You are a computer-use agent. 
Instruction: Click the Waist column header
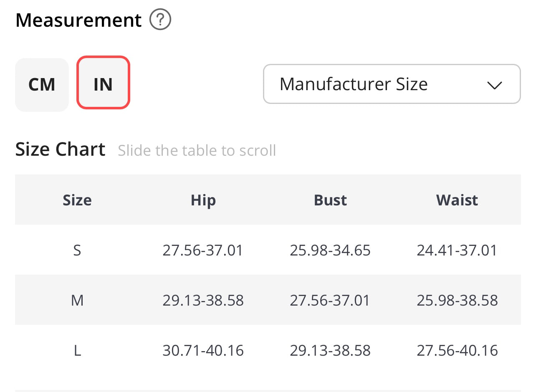point(457,200)
